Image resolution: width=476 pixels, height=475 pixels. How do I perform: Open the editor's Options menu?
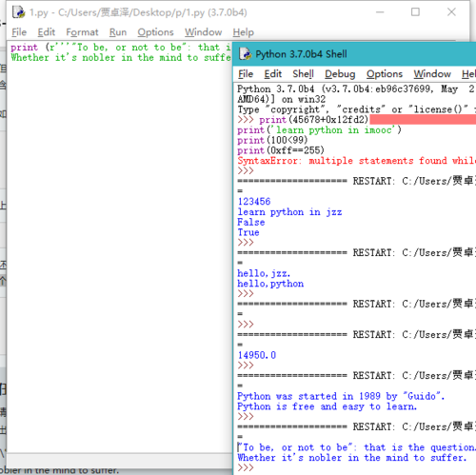[x=155, y=32]
